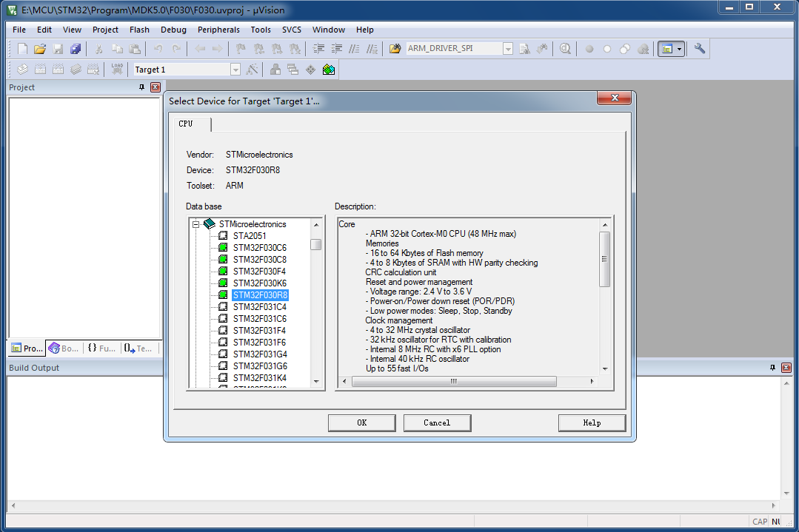Click the Cancel button
799x532 pixels.
(x=437, y=422)
